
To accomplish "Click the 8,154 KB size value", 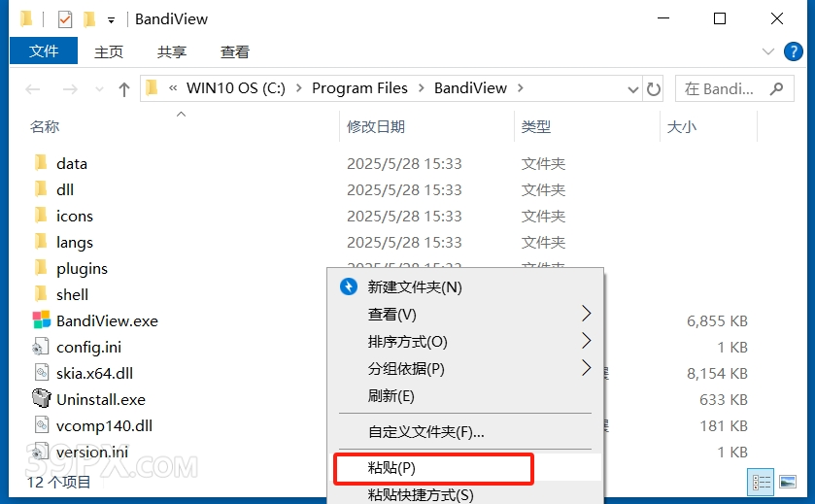I will coord(717,374).
